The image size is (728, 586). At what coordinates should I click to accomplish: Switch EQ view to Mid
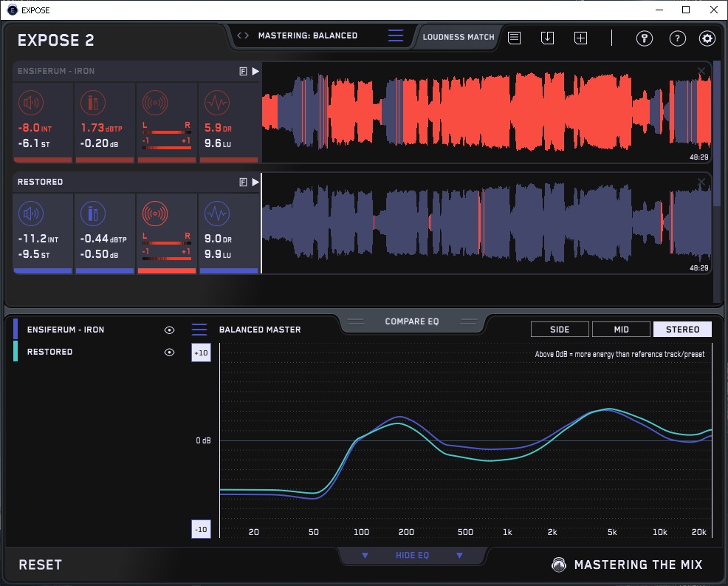click(x=621, y=330)
